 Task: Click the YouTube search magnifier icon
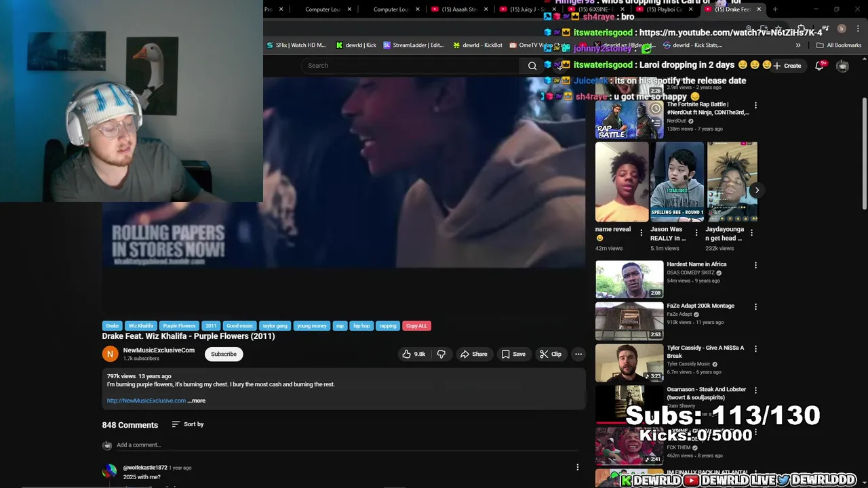(532, 66)
